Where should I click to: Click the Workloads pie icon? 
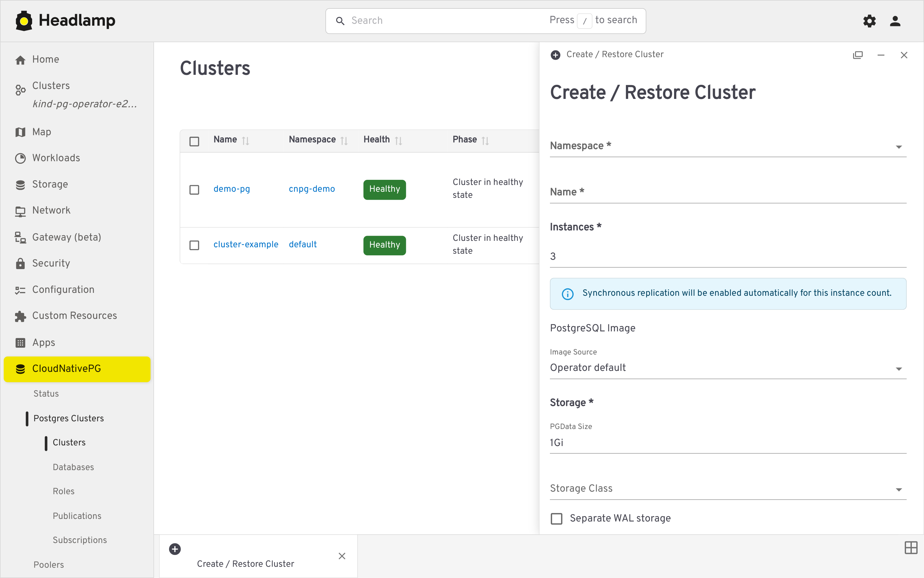20,158
